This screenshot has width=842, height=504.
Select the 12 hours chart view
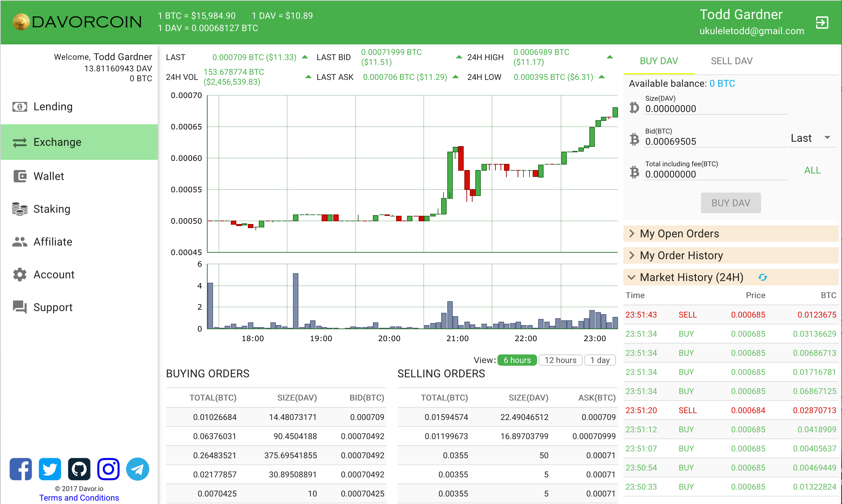coord(560,360)
